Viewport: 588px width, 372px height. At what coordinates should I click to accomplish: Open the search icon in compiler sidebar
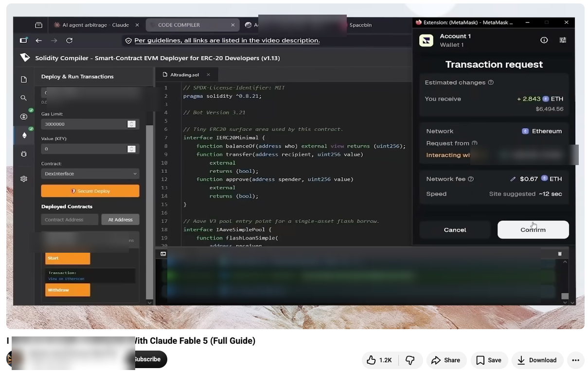point(24,98)
